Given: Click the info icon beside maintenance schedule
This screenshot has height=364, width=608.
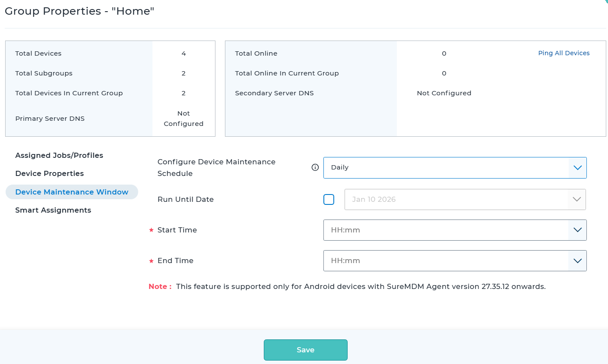Looking at the screenshot, I should (315, 167).
